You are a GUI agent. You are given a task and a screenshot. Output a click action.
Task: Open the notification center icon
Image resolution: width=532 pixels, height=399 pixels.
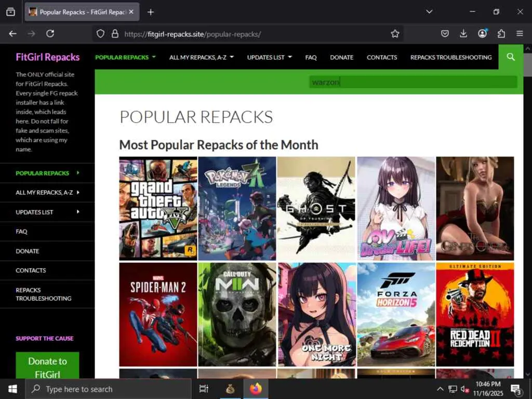point(516,389)
